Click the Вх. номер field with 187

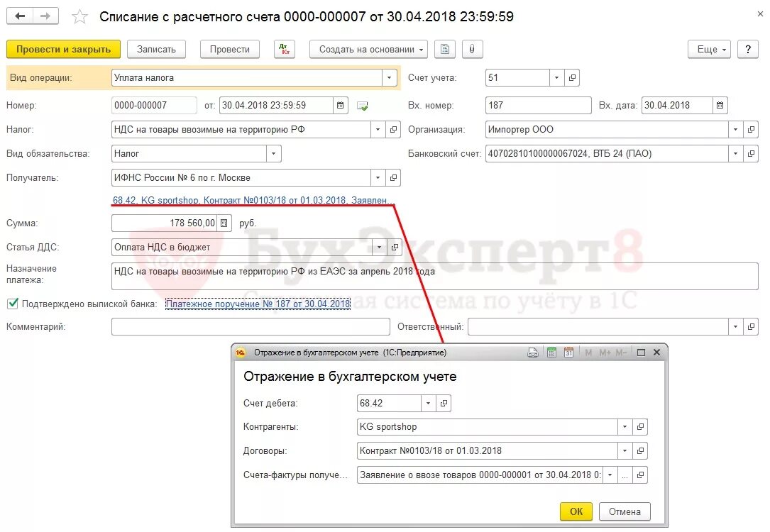click(538, 105)
